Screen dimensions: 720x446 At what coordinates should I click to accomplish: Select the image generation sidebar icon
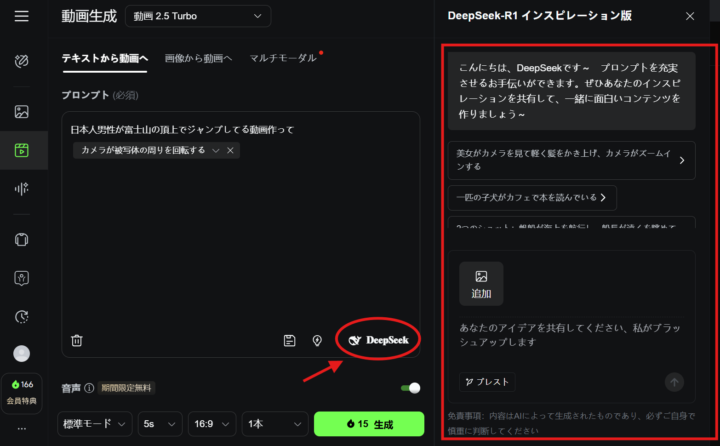(22, 111)
